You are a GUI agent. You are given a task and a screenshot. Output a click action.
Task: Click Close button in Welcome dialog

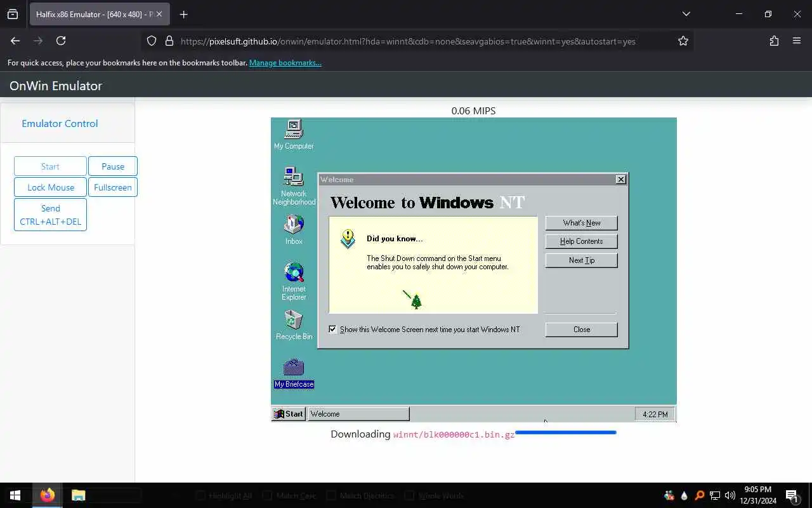(581, 330)
